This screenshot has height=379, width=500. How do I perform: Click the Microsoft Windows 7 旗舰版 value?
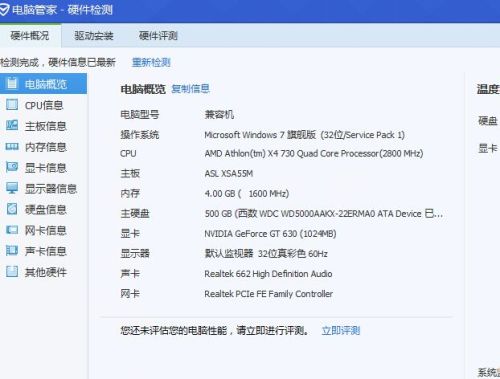coord(304,135)
